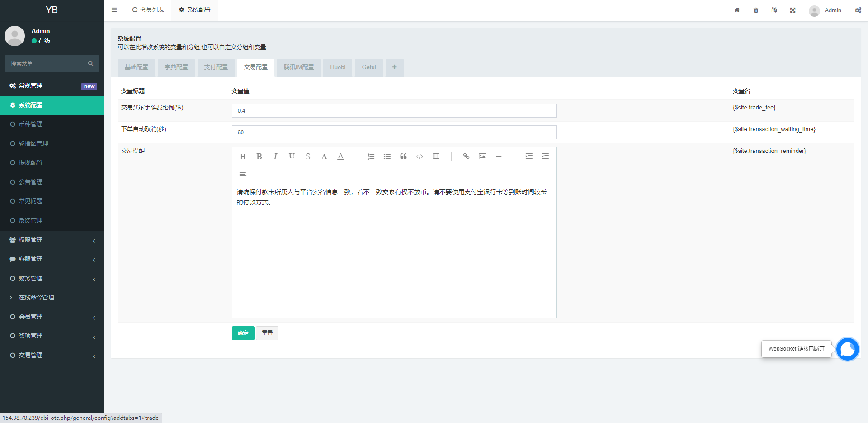This screenshot has width=868, height=423.
Task: Apply blockquote formatting in the editor
Action: click(403, 157)
